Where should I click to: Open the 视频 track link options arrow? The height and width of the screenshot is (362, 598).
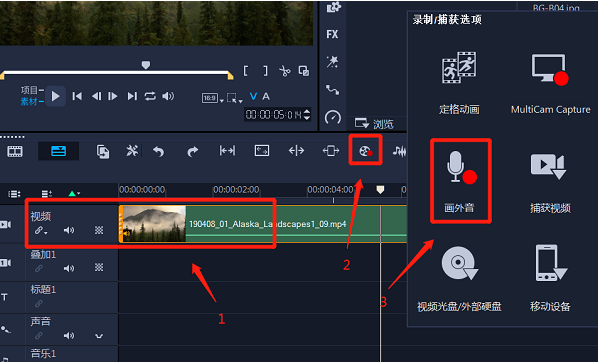click(46, 232)
